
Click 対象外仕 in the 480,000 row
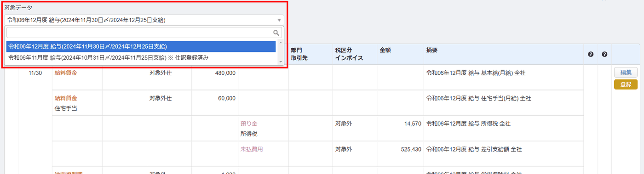point(161,73)
